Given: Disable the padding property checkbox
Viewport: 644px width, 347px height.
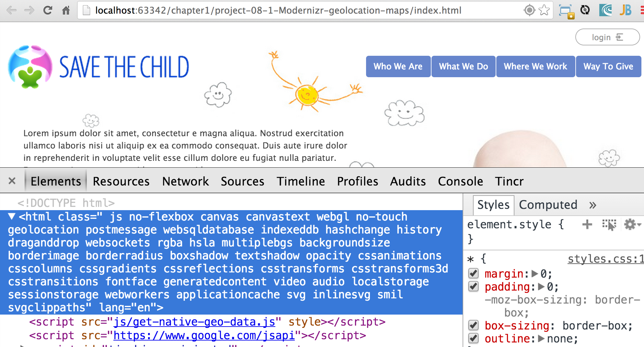Looking at the screenshot, I should [474, 287].
